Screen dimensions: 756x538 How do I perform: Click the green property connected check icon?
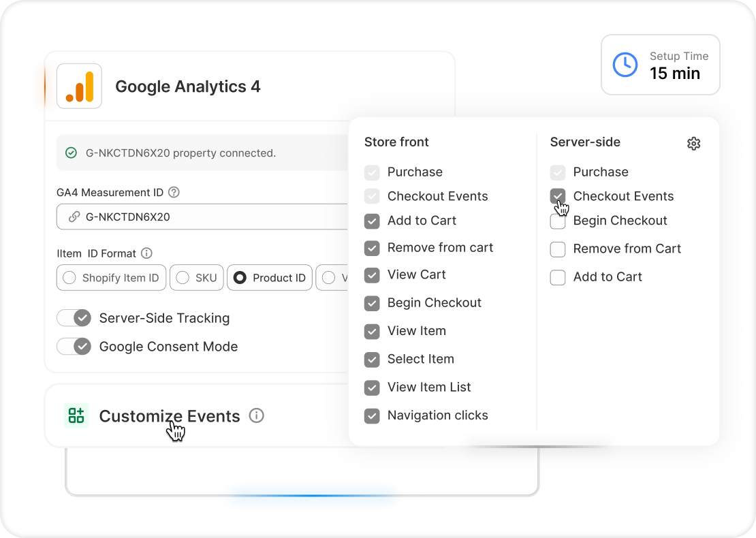tap(71, 153)
